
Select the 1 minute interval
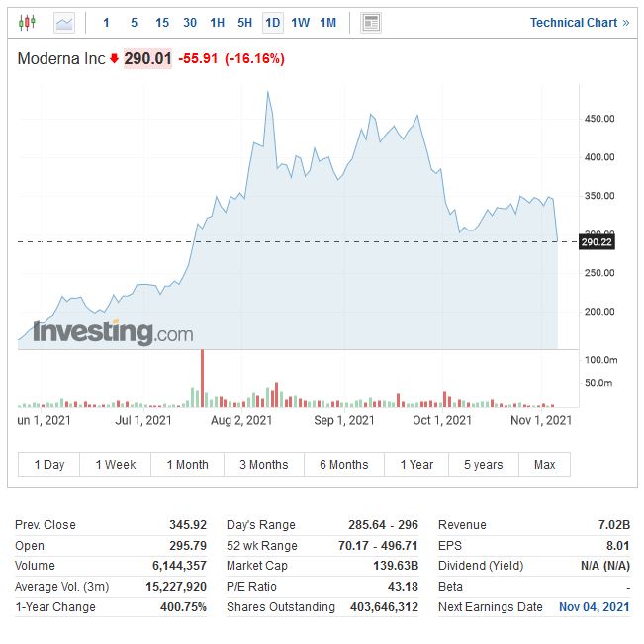pos(107,22)
